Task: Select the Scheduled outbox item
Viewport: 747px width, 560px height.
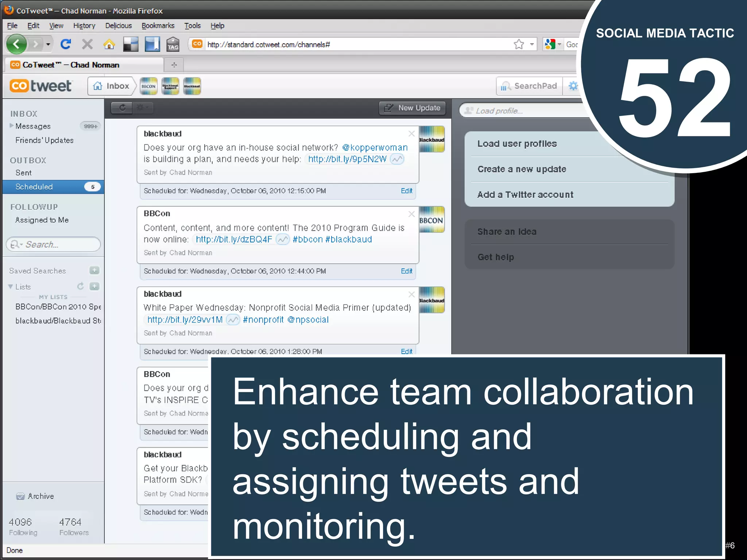Action: (53, 187)
